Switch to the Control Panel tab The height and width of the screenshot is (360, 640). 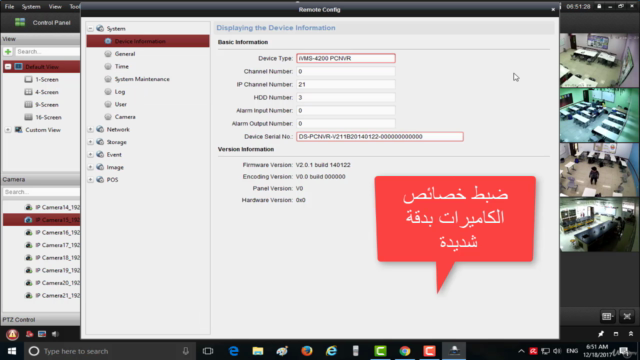pos(43,22)
